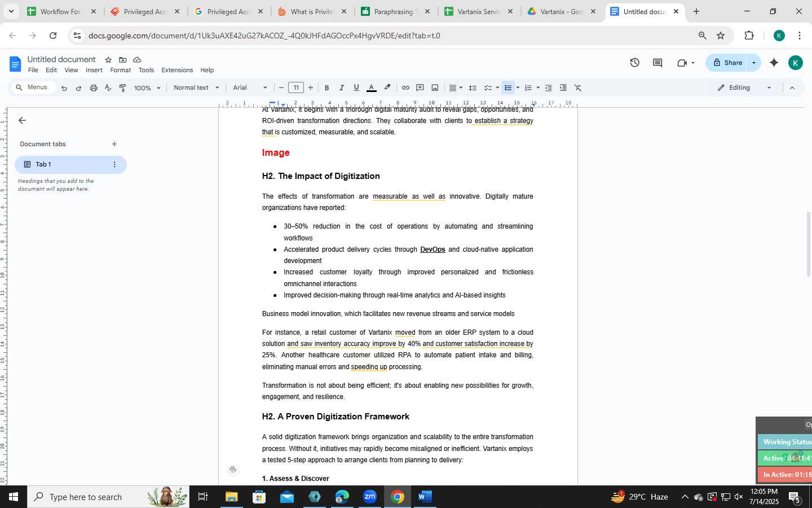
Task: Hide the menus with collapse arrow
Action: click(x=792, y=87)
